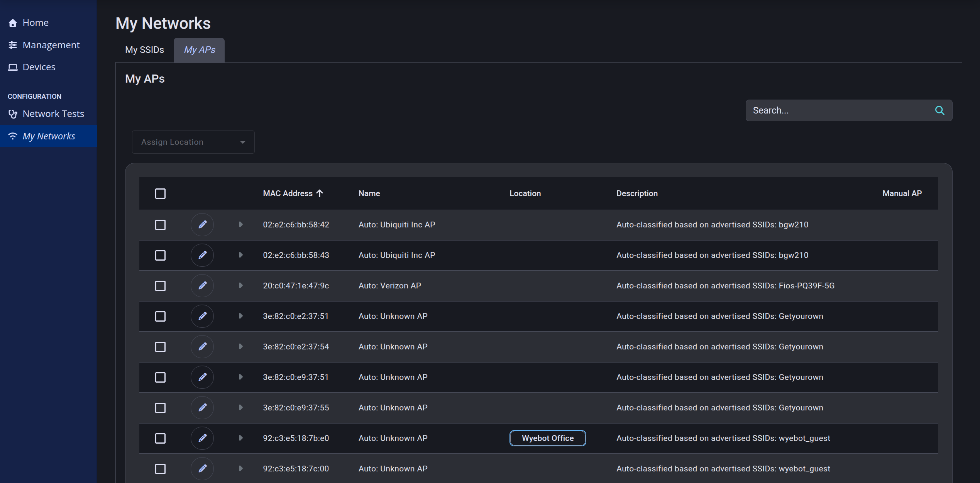Open Devices in the sidebar
This screenshot has width=980, height=483.
point(48,67)
